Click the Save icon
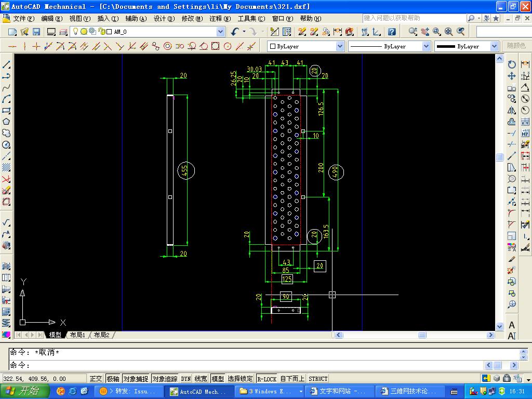 (x=36, y=32)
